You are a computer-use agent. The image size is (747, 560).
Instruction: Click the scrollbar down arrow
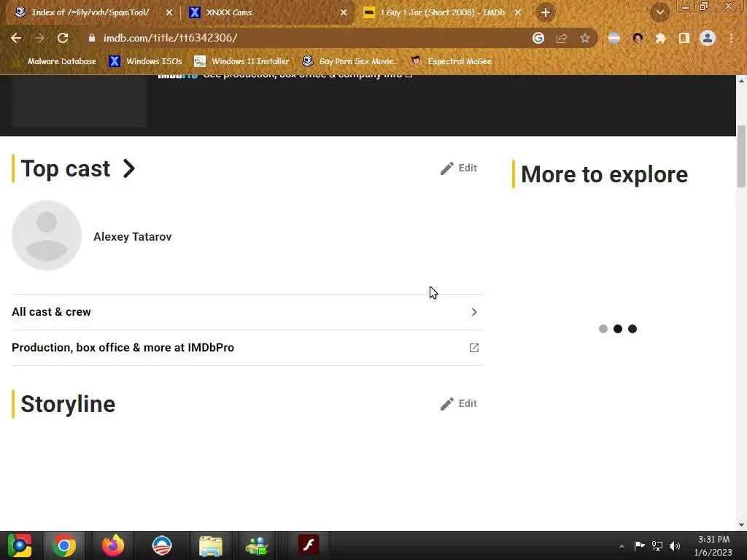(x=741, y=525)
